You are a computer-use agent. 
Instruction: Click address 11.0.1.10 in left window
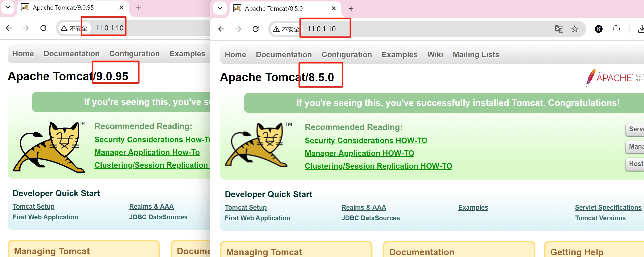point(109,28)
